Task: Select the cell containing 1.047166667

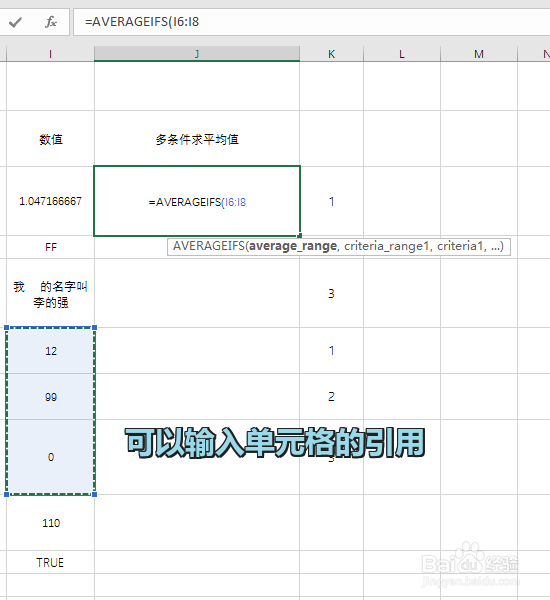Action: pos(50,201)
